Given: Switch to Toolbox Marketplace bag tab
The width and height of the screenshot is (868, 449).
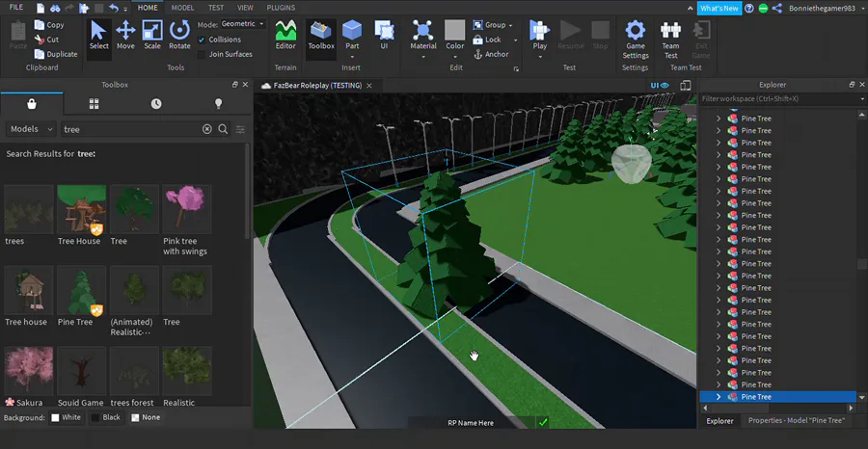Looking at the screenshot, I should click(32, 104).
